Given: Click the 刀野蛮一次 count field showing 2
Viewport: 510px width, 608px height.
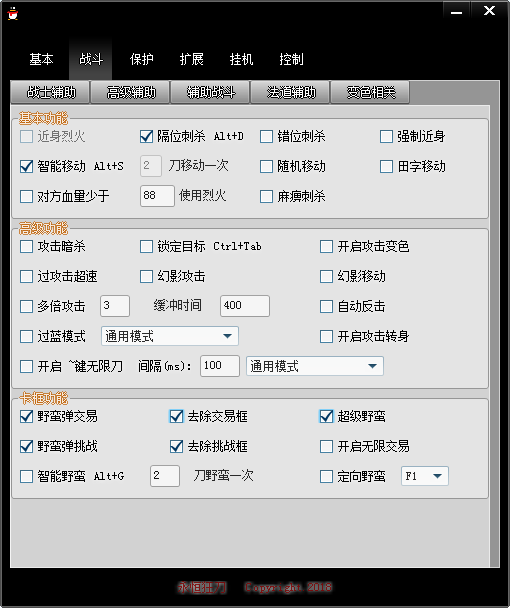Looking at the screenshot, I should click(165, 476).
